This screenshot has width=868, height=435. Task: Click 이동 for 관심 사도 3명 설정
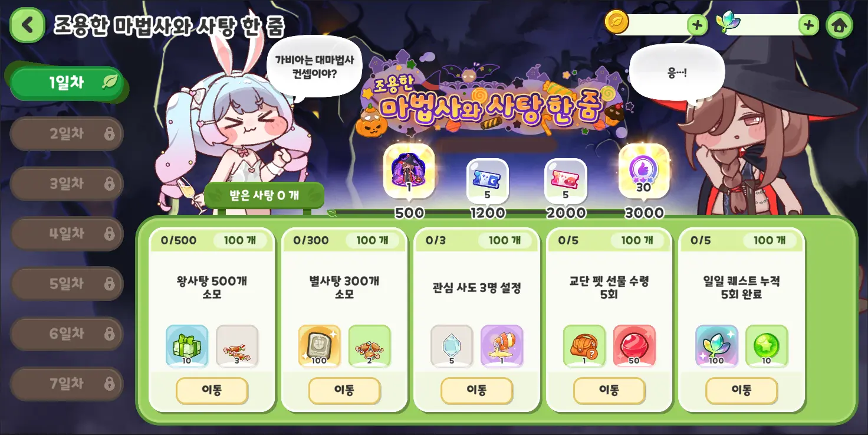[476, 390]
